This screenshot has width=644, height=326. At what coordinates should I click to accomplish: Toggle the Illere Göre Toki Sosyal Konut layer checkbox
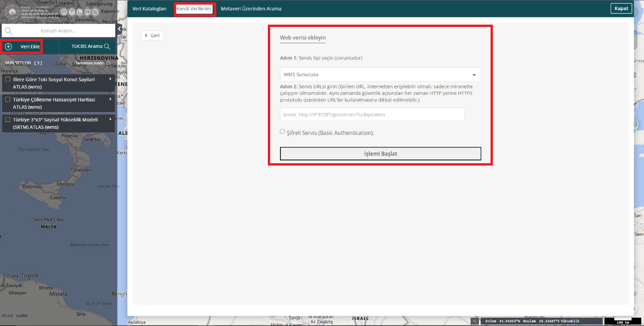tap(7, 80)
